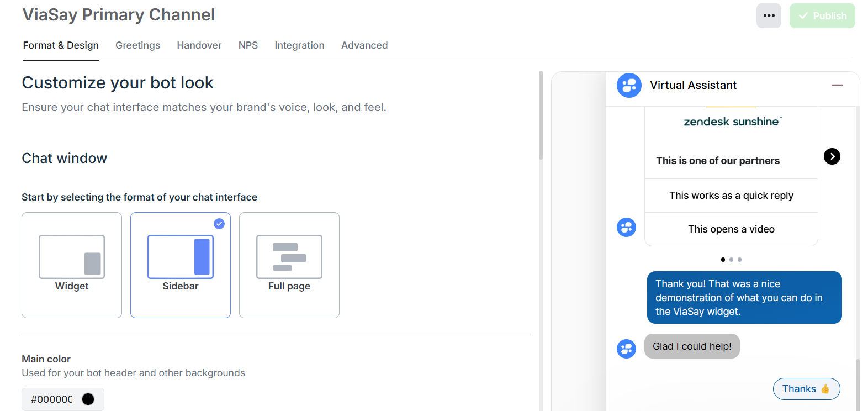
Task: Click the bot avatar beside 'Glad I could help!'
Action: [626, 349]
